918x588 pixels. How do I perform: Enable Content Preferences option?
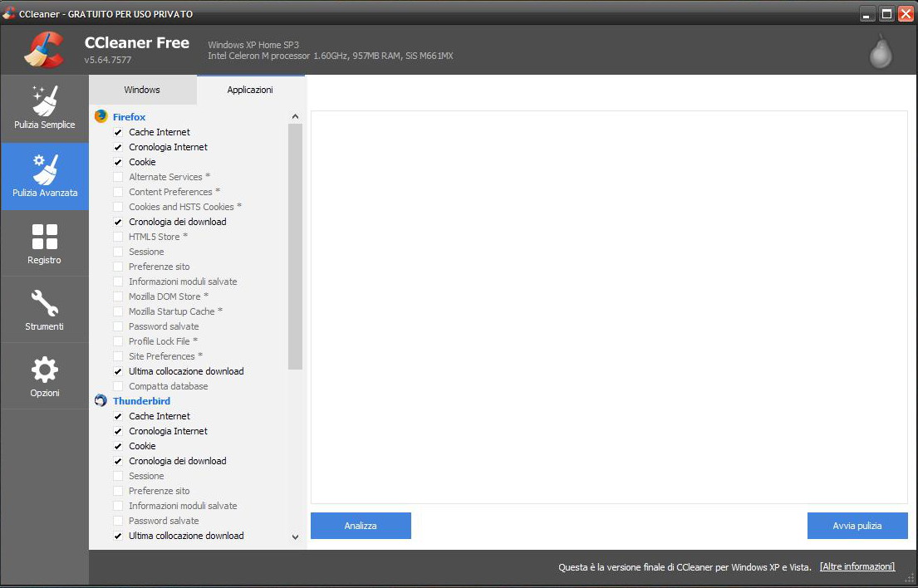[x=118, y=192]
